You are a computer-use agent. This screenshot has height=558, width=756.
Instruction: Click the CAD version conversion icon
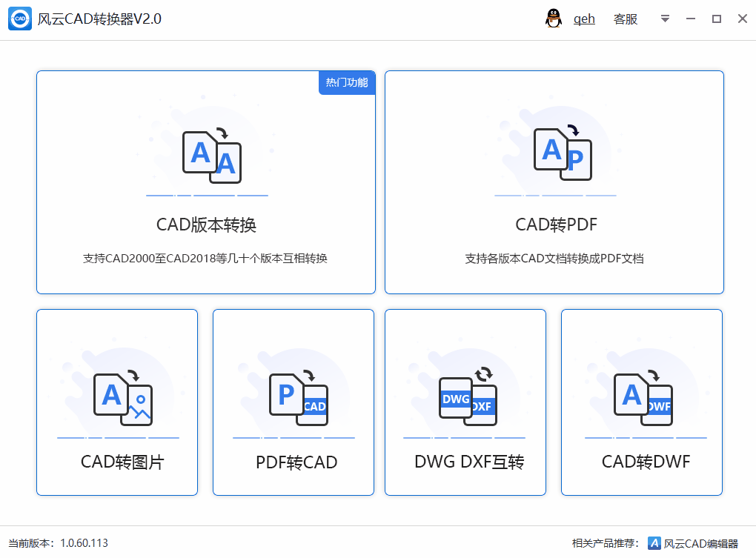tap(212, 156)
